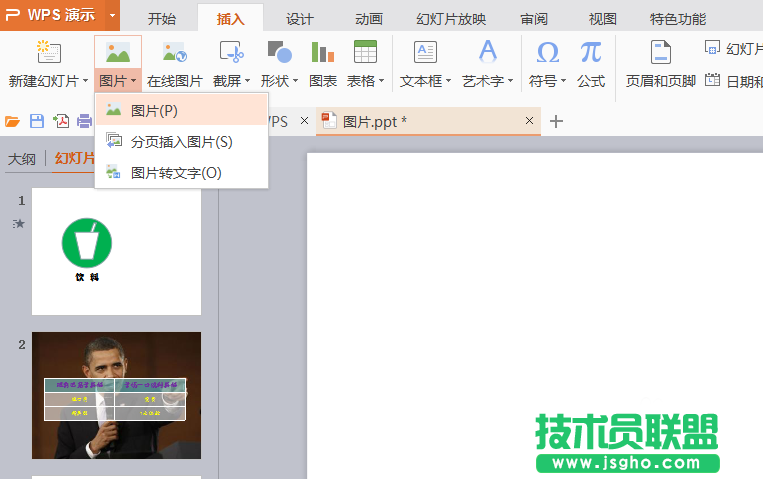Screen dimensions: 763x479
Task: Expand the 形状 (Shapes) dropdown
Action: point(279,81)
